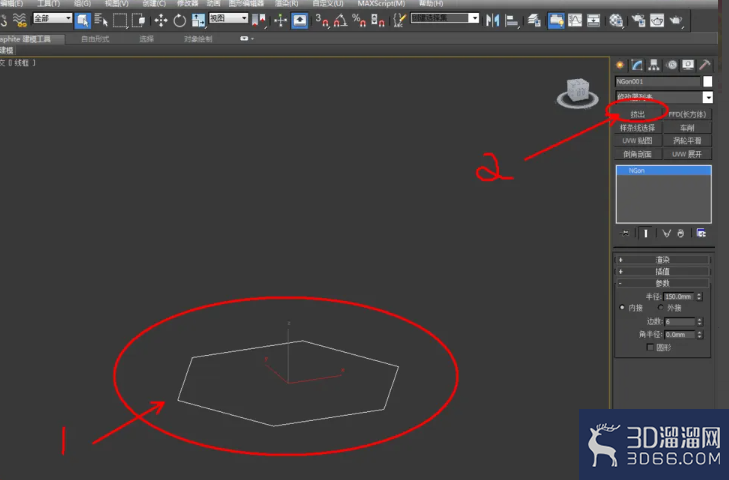Screen dimensions: 729x480
Task: Expand the 渲染 rollout
Action: 663,260
